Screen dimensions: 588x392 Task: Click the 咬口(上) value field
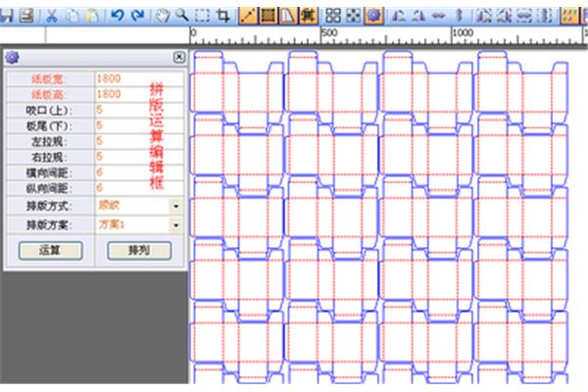pos(139,110)
